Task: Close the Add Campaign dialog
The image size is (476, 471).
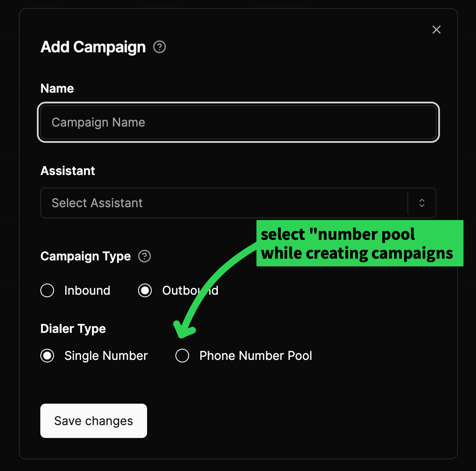Action: [x=436, y=30]
